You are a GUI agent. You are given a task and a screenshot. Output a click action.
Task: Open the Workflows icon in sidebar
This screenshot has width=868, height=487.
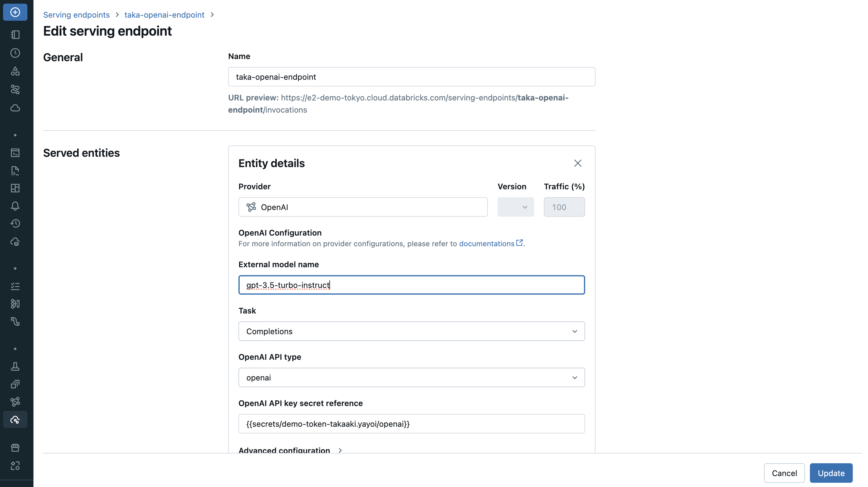pos(15,89)
